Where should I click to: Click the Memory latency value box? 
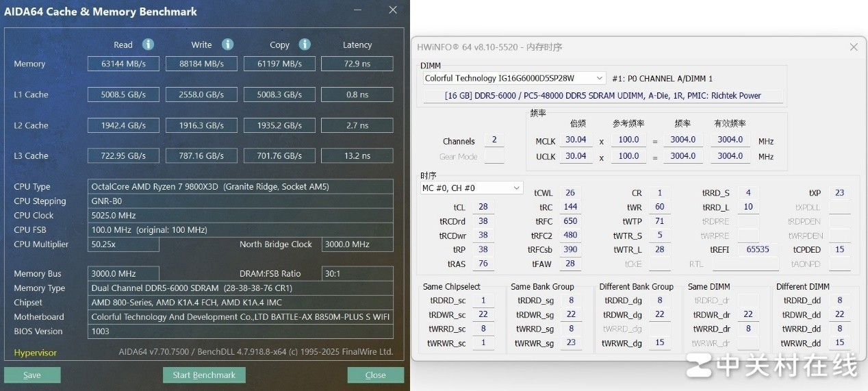tap(357, 64)
